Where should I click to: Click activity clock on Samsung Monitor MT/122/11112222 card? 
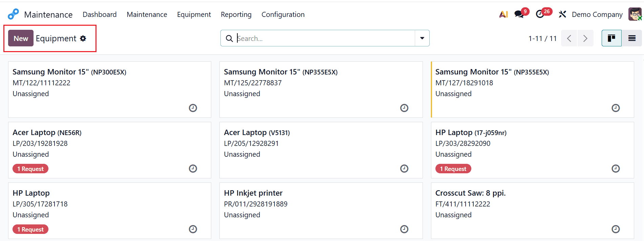click(x=193, y=108)
